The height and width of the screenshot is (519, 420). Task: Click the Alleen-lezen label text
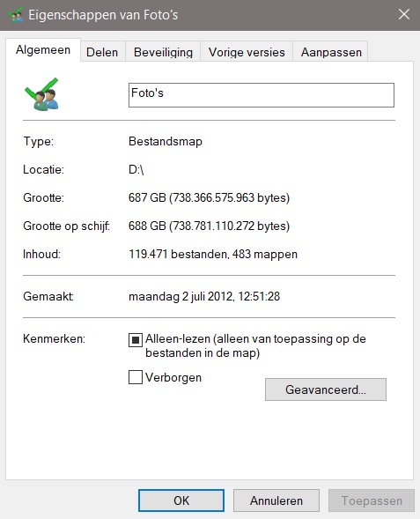(255, 346)
